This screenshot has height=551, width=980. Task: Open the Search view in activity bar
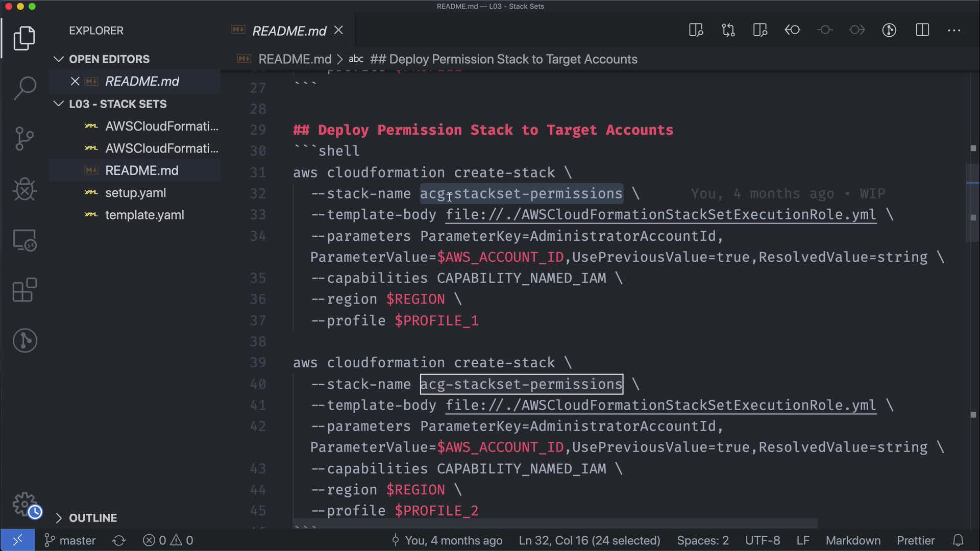(x=24, y=88)
